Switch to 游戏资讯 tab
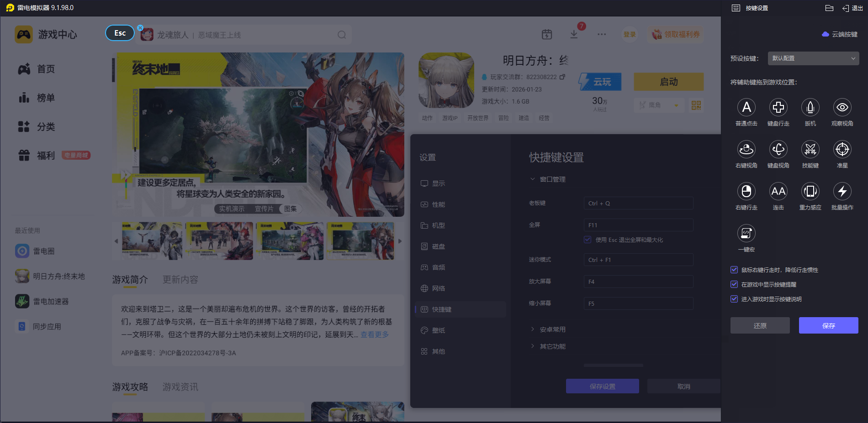This screenshot has height=423, width=868. (x=180, y=387)
